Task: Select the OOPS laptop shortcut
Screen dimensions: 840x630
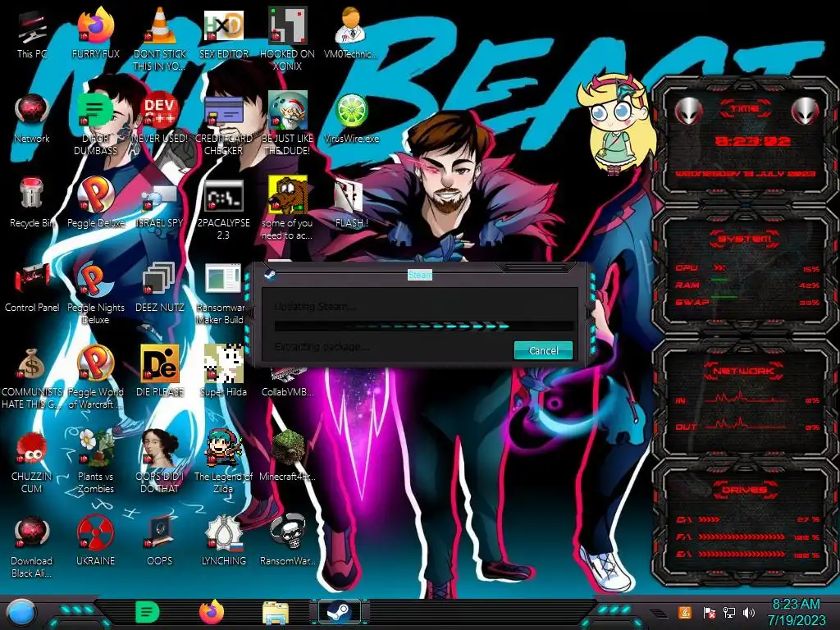Action: tap(160, 541)
